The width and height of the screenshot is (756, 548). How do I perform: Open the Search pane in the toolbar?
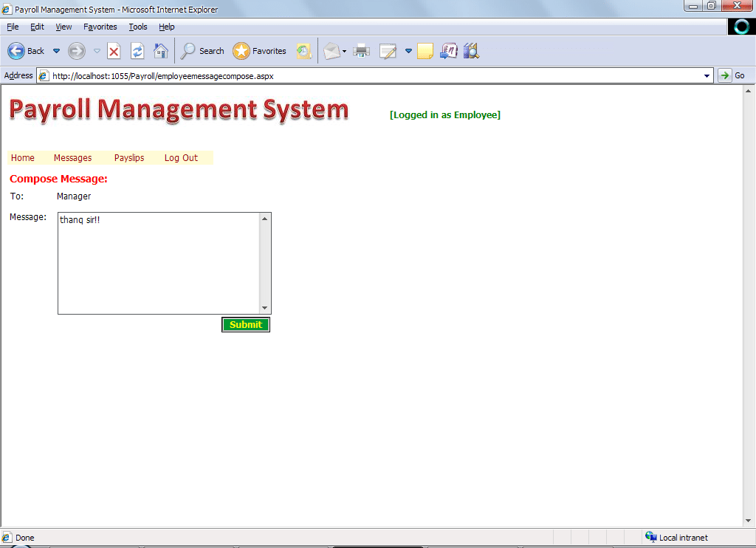[202, 51]
